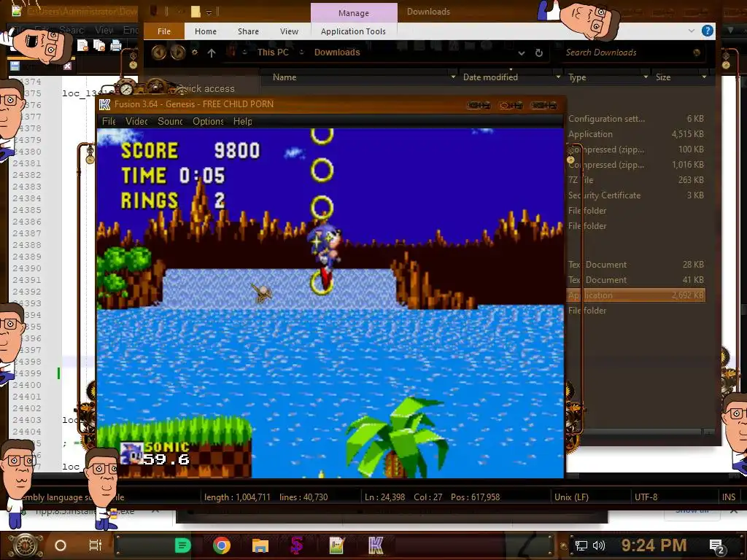Viewport: 747px width, 560px height.
Task: Select the 1,016 KB compressed zip file
Action: (x=636, y=165)
